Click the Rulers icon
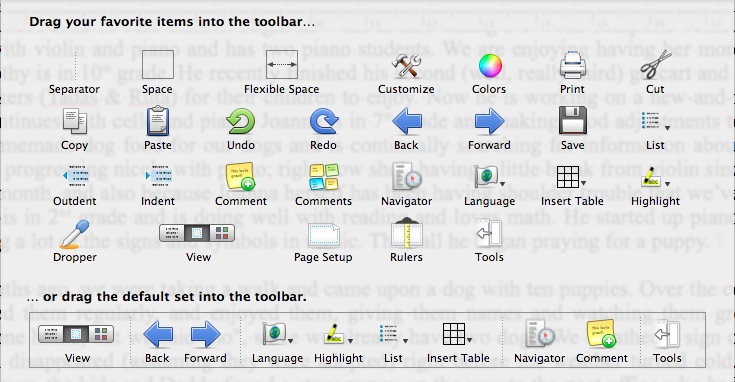This screenshot has height=382, width=735. pos(406,233)
